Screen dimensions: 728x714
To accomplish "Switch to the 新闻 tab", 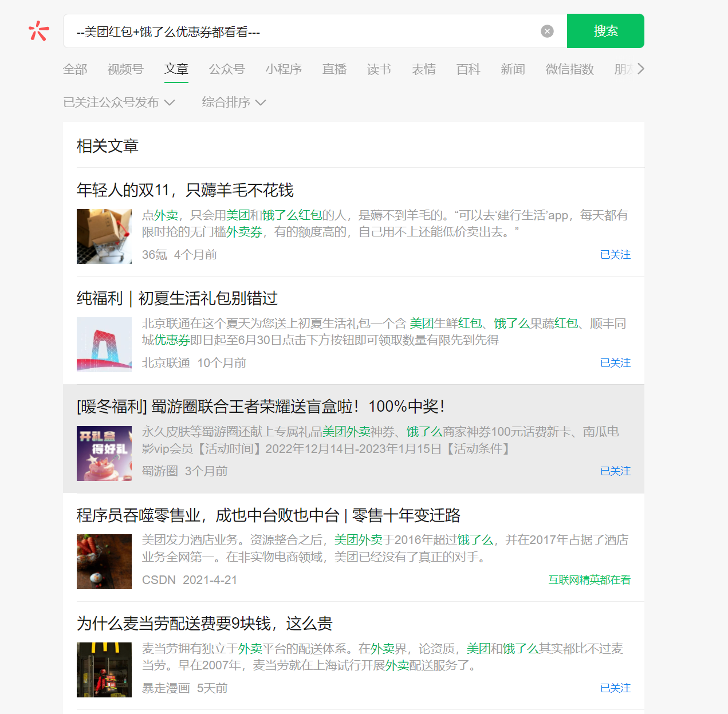I will pyautogui.click(x=513, y=69).
